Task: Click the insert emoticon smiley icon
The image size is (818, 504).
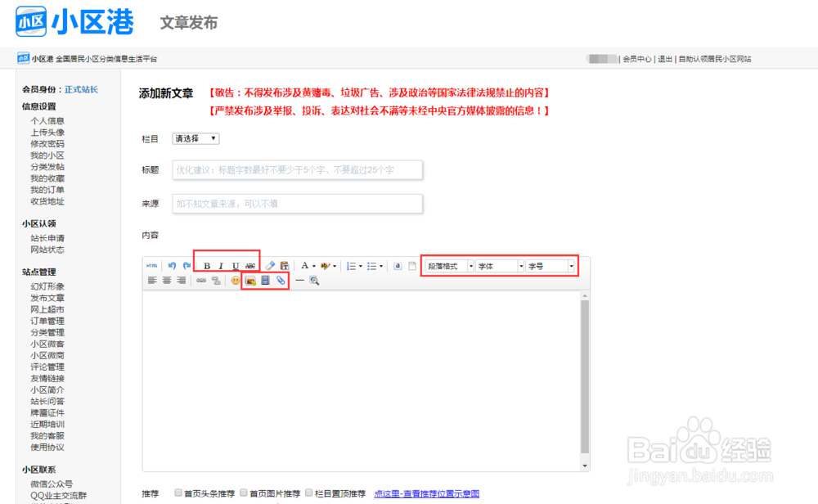Action: 233,281
